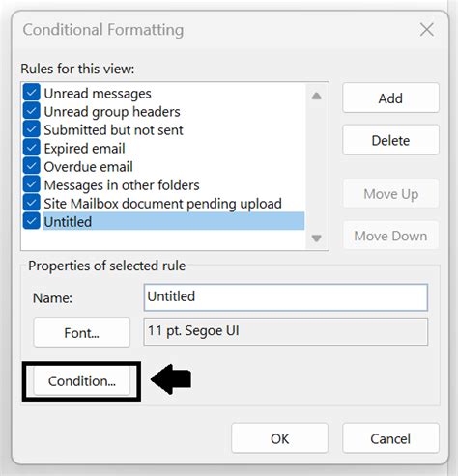Image resolution: width=458 pixels, height=476 pixels.
Task: Toggle the Overdue email checkbox
Action: coord(32,166)
